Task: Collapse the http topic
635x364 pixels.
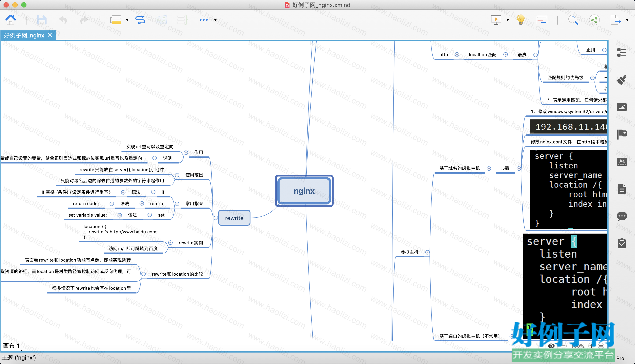Action: tap(457, 54)
